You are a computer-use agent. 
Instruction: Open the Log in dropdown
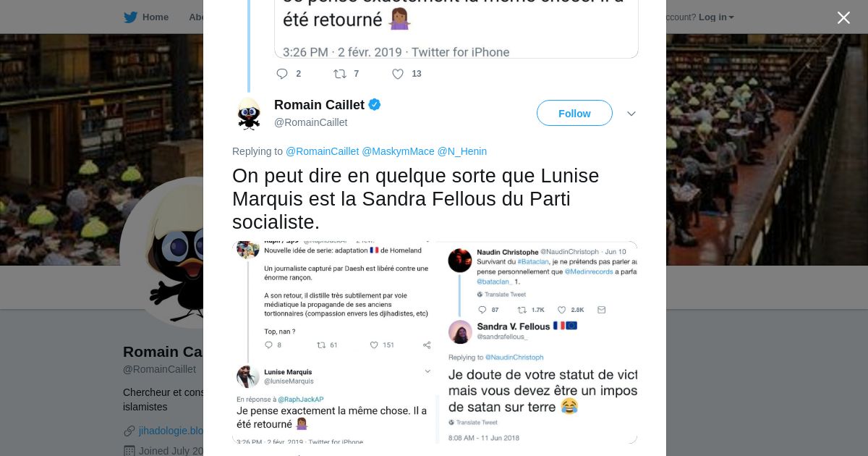[x=716, y=17]
